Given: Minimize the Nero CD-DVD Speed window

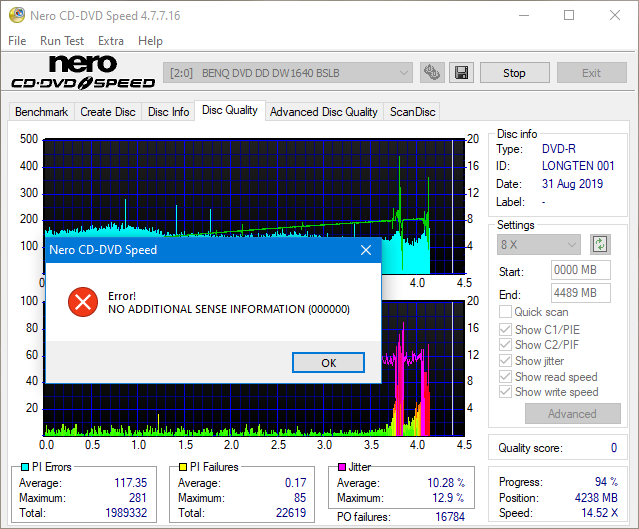Looking at the screenshot, I should click(524, 15).
